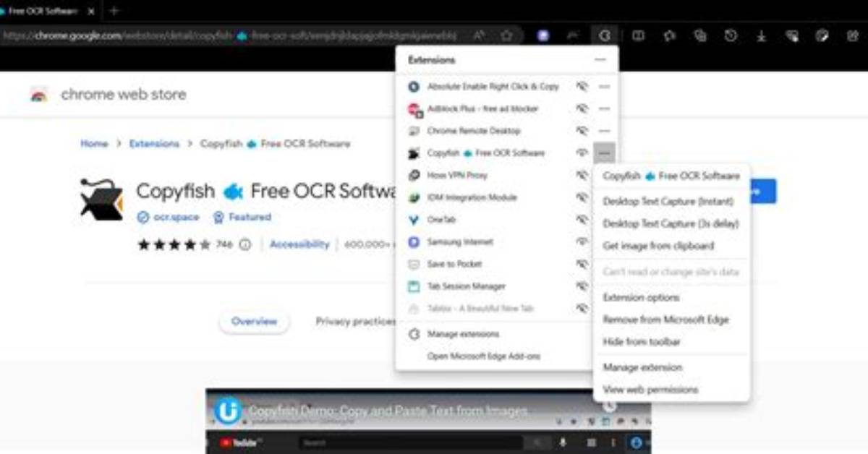Open the Extensions puzzle icon in the toolbar
Viewport: 868px width, 454px height.
pyautogui.click(x=605, y=35)
